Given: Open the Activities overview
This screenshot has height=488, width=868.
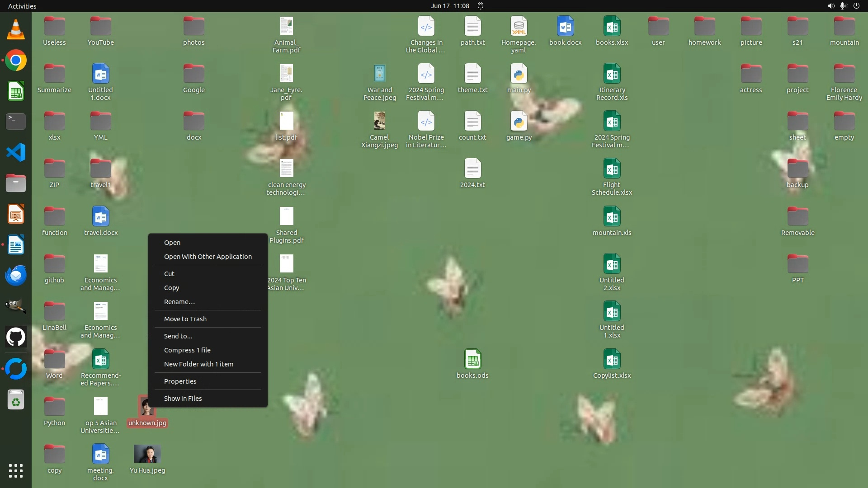Looking at the screenshot, I should (22, 6).
